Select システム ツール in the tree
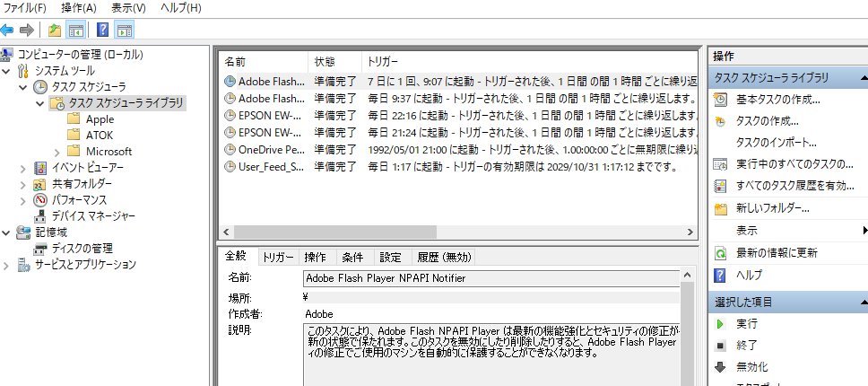 (x=65, y=70)
